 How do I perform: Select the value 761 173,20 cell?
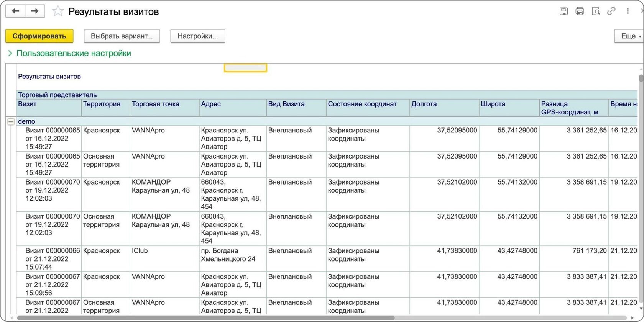click(x=574, y=259)
